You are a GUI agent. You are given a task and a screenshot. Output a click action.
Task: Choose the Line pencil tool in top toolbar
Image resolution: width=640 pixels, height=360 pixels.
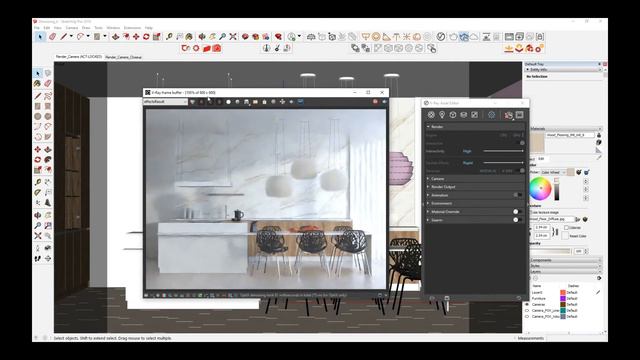(x=64, y=37)
